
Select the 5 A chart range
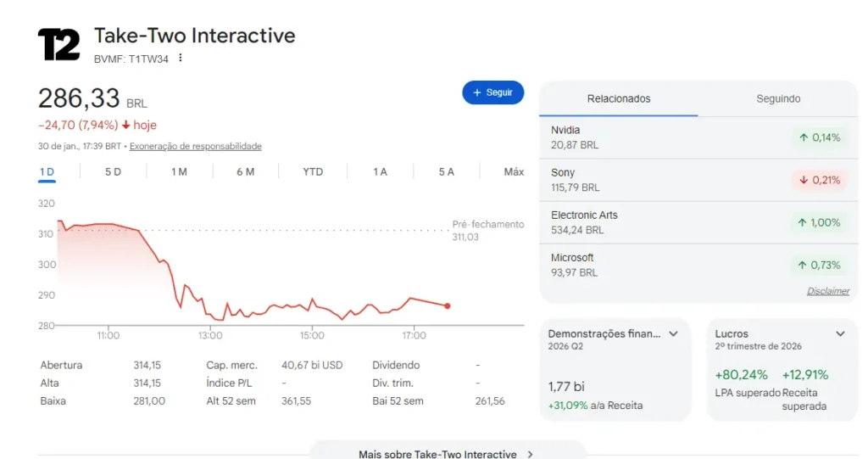click(x=446, y=172)
